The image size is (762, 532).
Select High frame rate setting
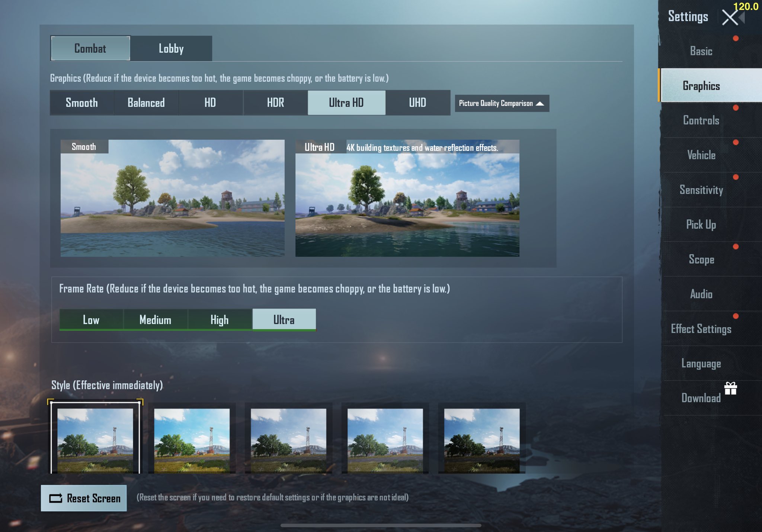pos(219,320)
